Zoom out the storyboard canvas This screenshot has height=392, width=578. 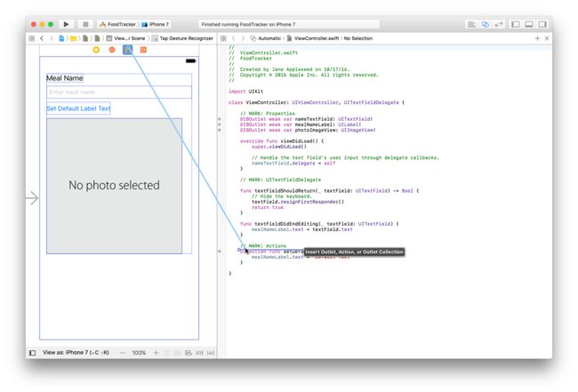pos(123,353)
